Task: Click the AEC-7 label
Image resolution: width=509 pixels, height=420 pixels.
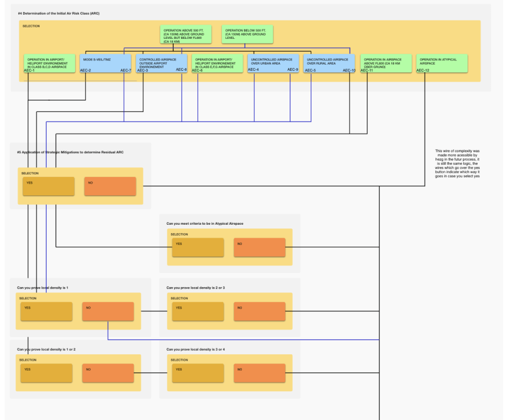Action: (x=125, y=70)
